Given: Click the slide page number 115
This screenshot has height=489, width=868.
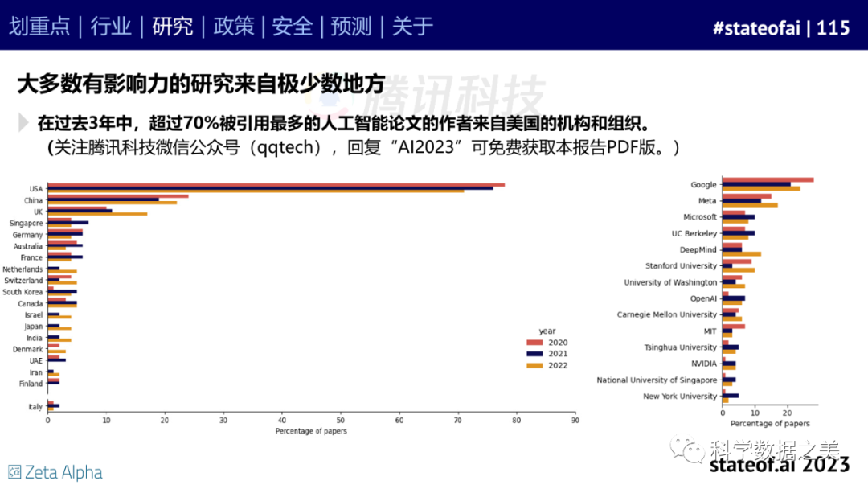Looking at the screenshot, I should [833, 28].
